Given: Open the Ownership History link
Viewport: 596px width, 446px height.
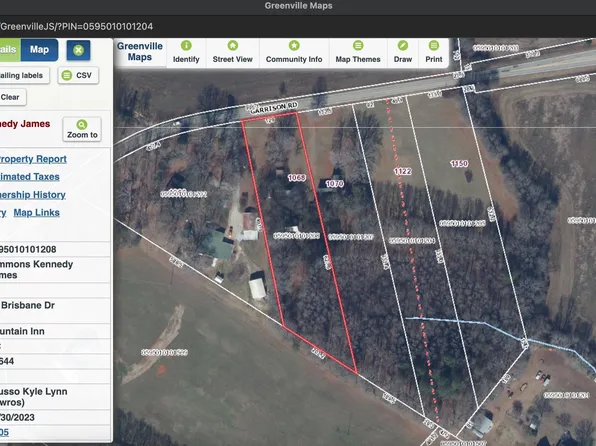Looking at the screenshot, I should (x=33, y=195).
